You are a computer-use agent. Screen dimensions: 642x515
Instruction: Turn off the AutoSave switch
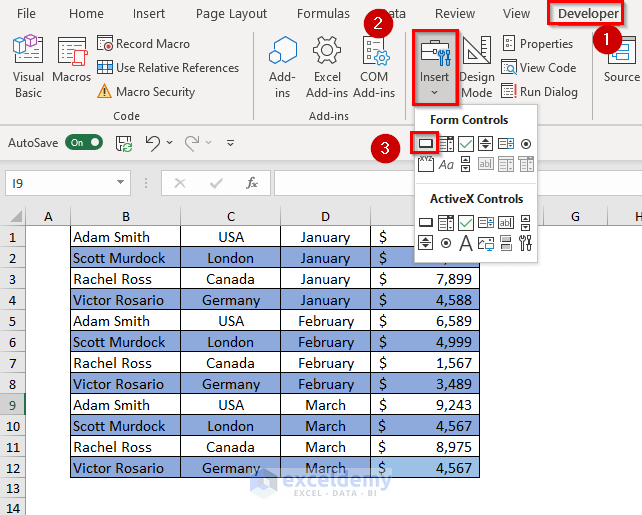pos(84,142)
